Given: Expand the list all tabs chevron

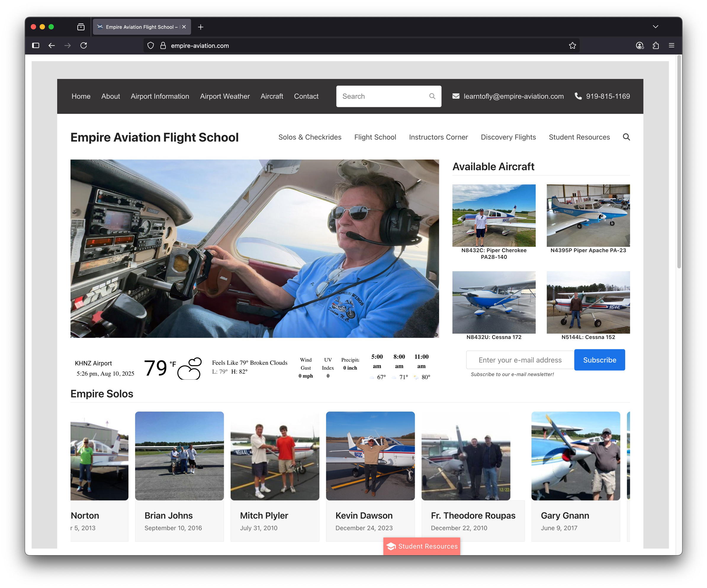Looking at the screenshot, I should (655, 27).
